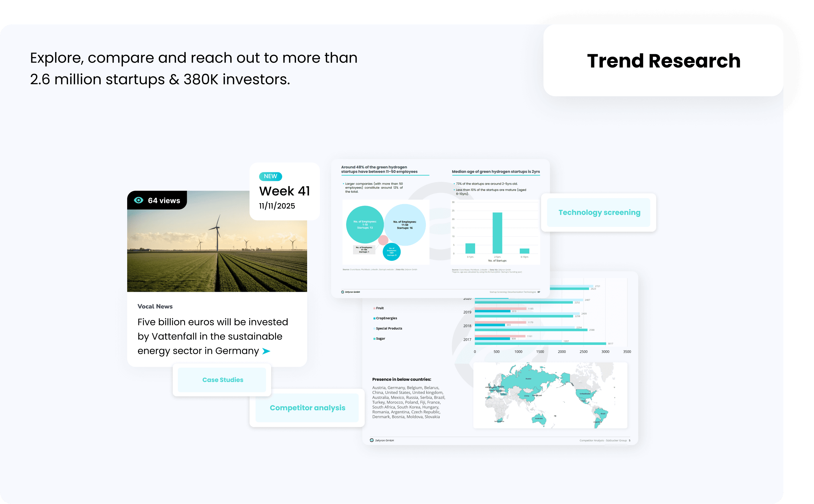Click the tallest 2-5yrs bar in chart
814x504 pixels.
tap(497, 233)
